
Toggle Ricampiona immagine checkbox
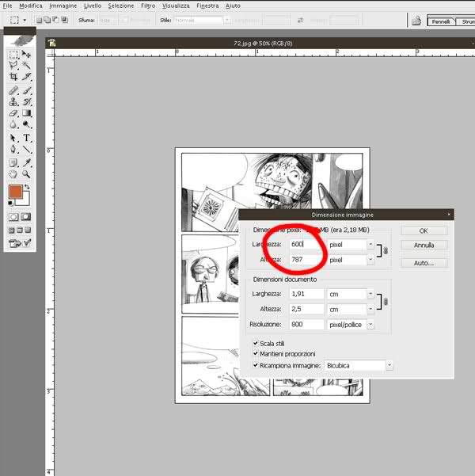[256, 365]
